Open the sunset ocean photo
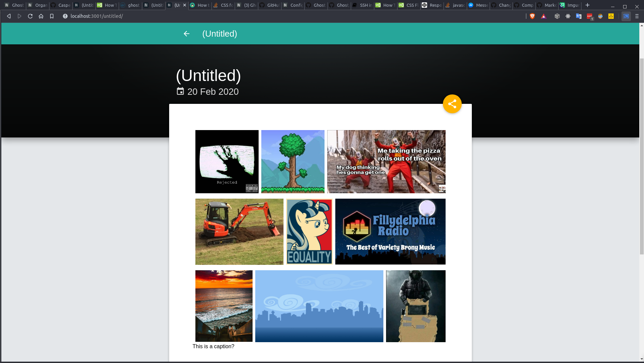The image size is (644, 363). click(x=224, y=306)
